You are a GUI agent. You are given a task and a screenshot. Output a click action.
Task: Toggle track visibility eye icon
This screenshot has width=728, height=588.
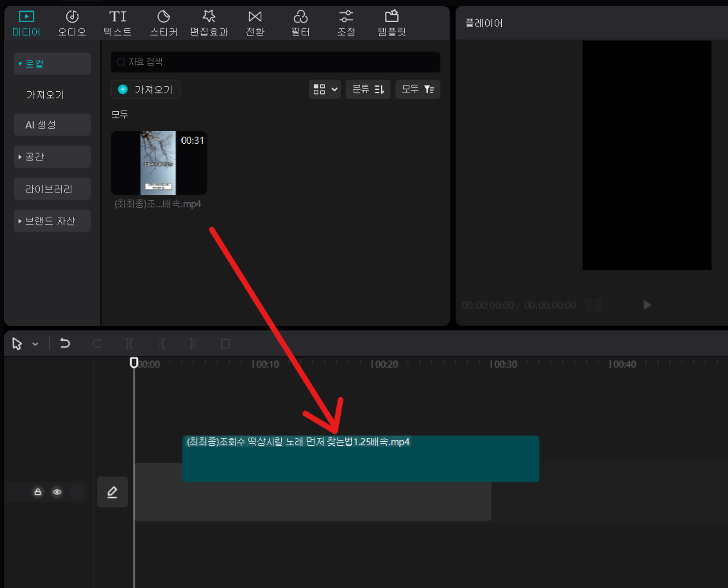(x=57, y=492)
